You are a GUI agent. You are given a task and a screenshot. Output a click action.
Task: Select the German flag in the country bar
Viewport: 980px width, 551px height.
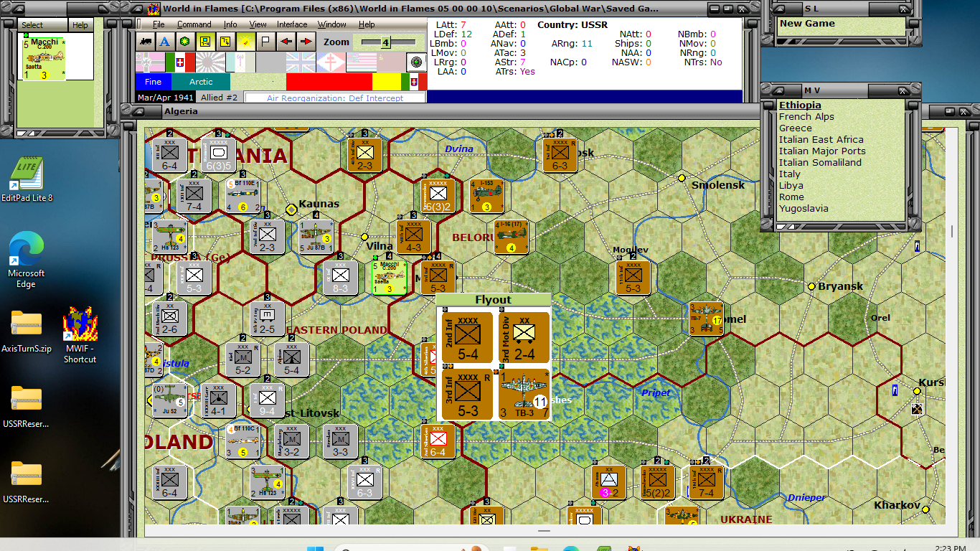click(150, 62)
